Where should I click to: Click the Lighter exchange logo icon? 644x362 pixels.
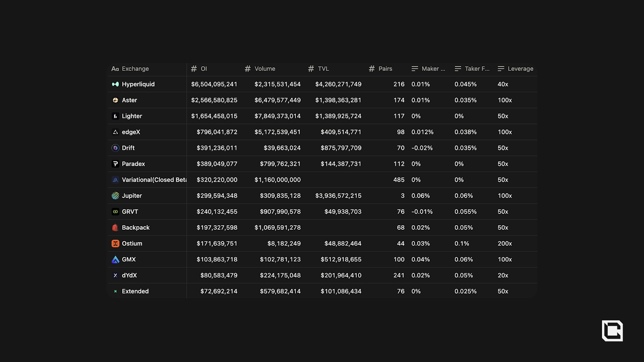[115, 116]
